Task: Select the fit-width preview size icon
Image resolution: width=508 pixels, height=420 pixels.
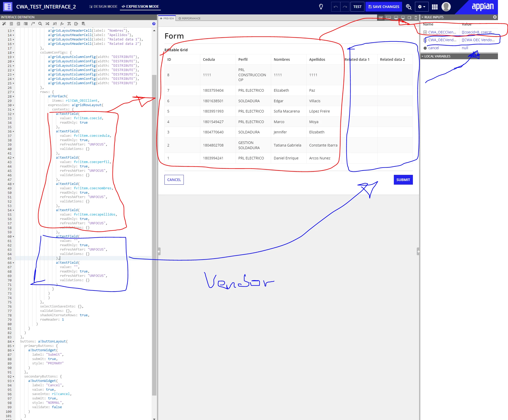Action: coord(381,18)
